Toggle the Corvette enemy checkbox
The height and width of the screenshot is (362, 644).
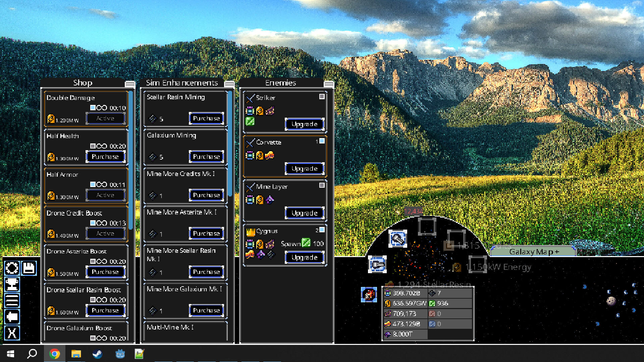tap(322, 141)
